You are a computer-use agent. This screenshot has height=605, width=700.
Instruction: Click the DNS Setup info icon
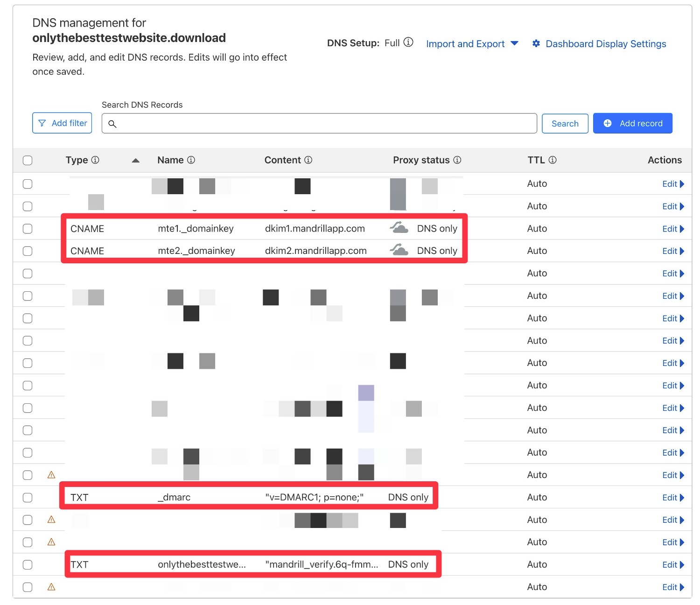[x=408, y=42]
